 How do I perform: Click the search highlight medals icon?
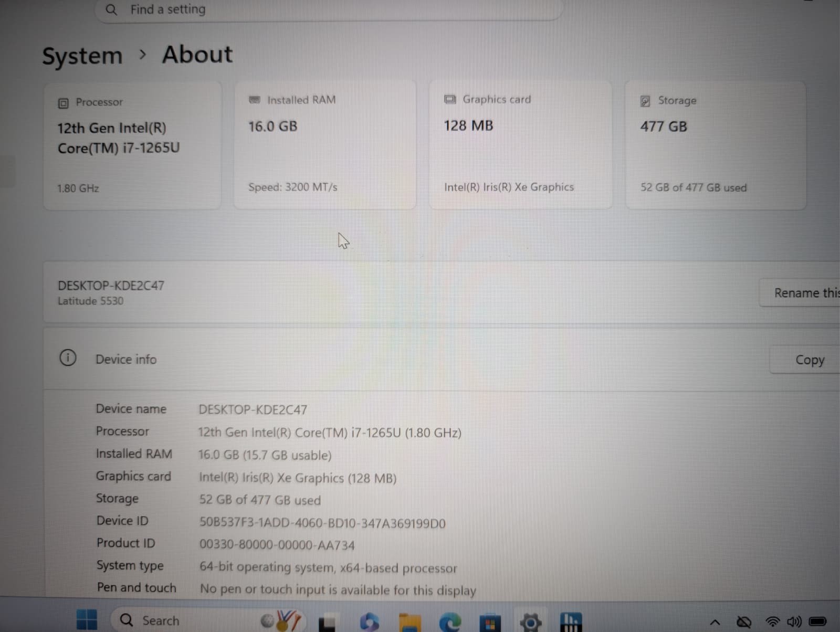(281, 620)
